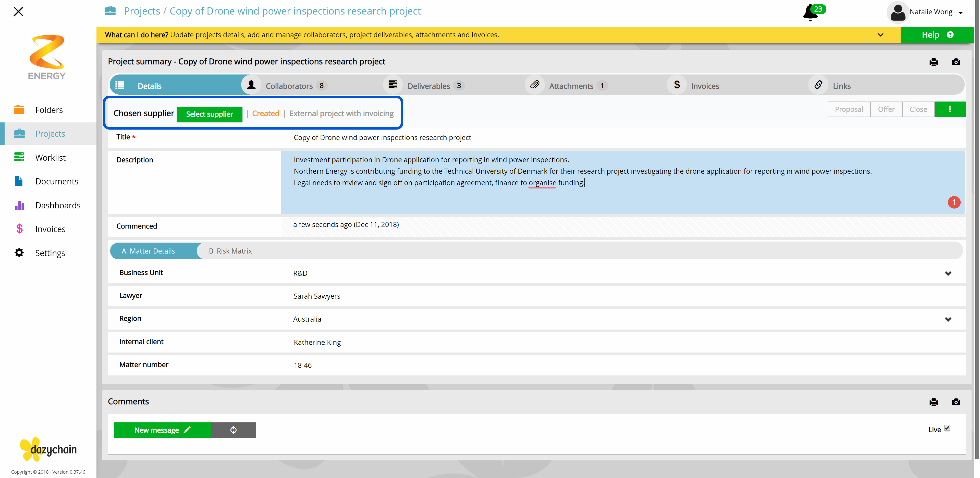Toggle the Live checkbox
This screenshot has width=980, height=478.
[x=947, y=428]
